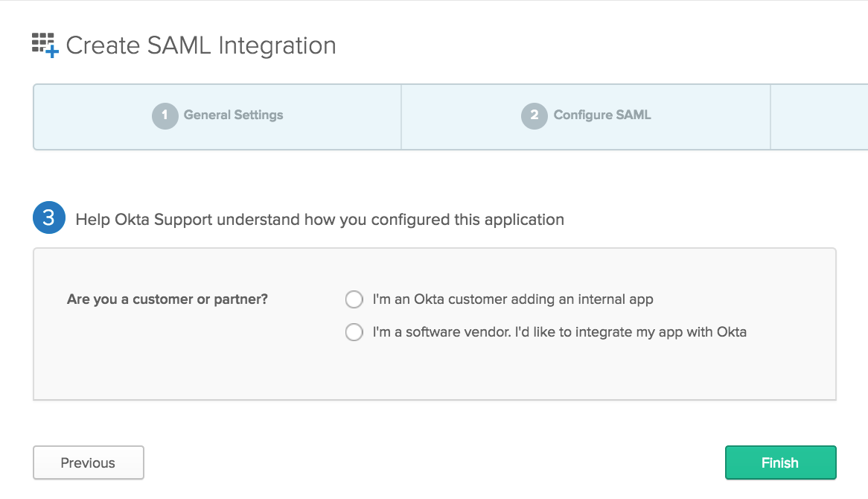Image resolution: width=868 pixels, height=499 pixels.
Task: Complete the SAML integration with Finish
Action: coord(780,463)
